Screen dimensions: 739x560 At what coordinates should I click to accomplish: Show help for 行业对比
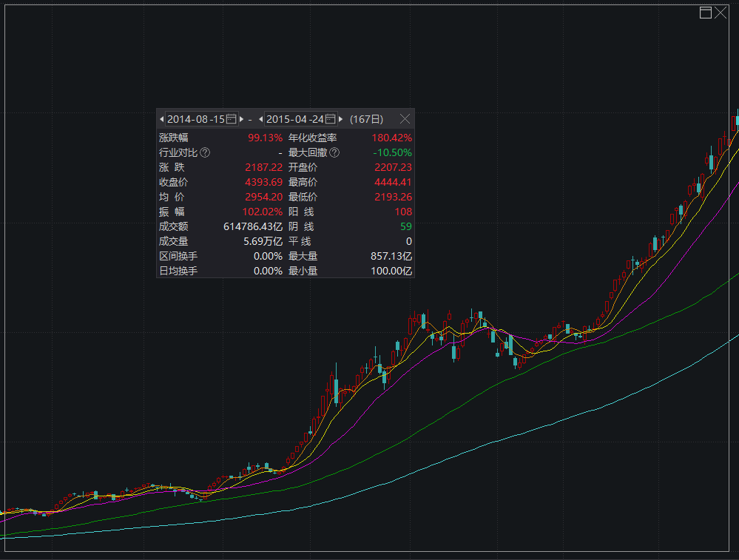tap(205, 152)
